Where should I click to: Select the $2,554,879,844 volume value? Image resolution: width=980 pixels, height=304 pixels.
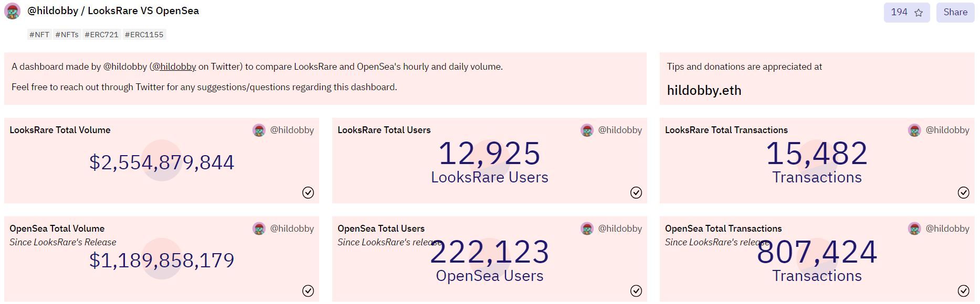click(x=162, y=162)
